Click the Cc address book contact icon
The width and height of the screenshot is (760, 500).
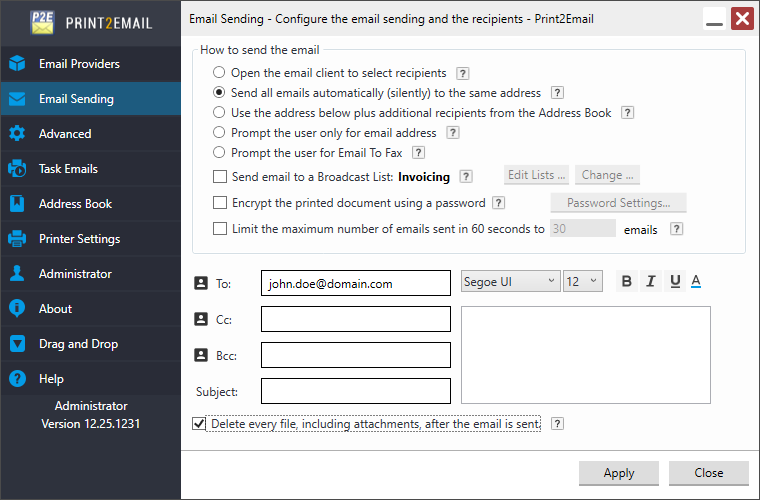tap(201, 319)
